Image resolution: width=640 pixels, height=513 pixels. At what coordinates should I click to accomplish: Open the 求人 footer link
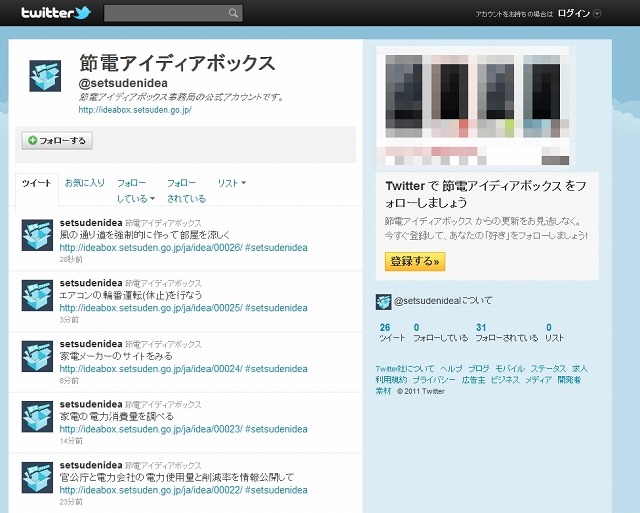(580, 369)
